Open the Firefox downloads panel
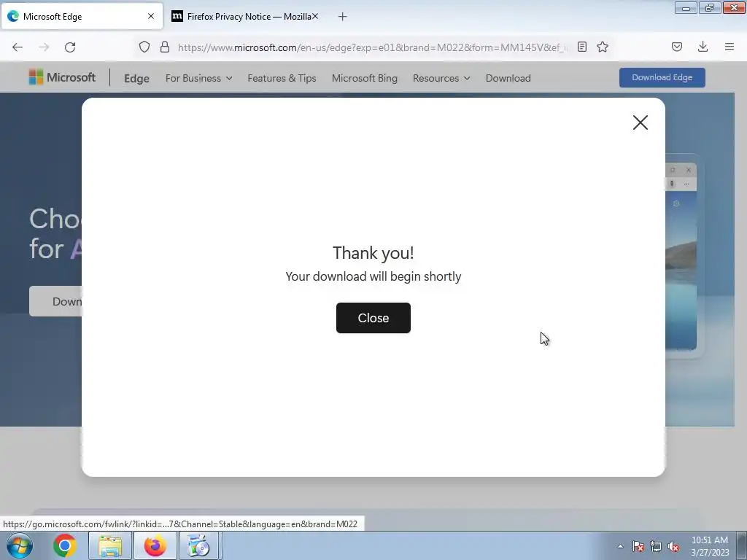This screenshot has width=747, height=560. point(703,47)
